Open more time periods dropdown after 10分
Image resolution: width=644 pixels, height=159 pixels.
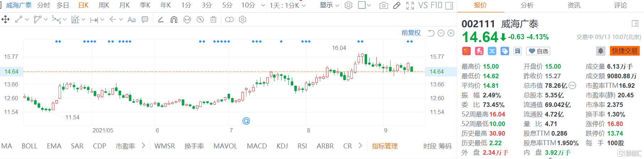263,6
